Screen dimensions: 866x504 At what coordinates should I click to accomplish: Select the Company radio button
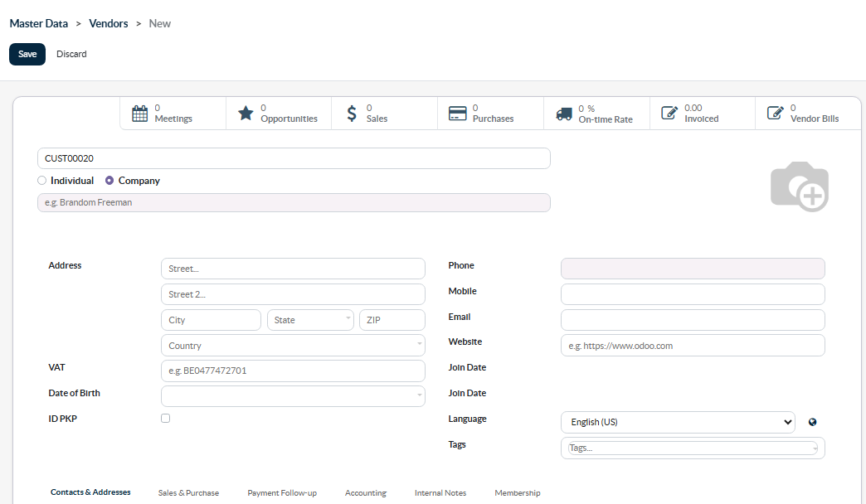point(109,181)
